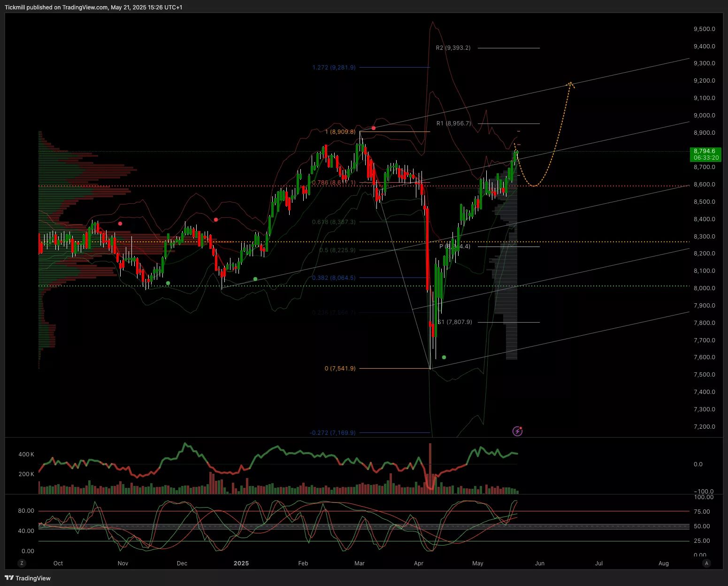Click the 9,500.0 price scale label

pos(704,29)
